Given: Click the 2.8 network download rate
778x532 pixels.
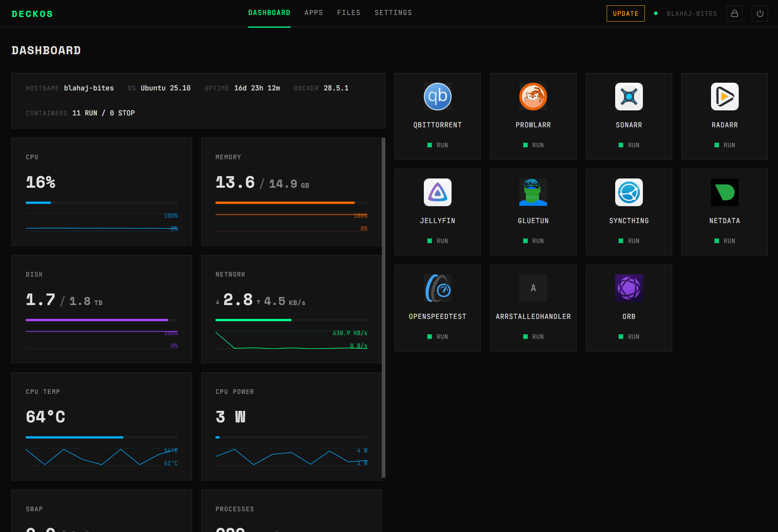Looking at the screenshot, I should tap(238, 300).
